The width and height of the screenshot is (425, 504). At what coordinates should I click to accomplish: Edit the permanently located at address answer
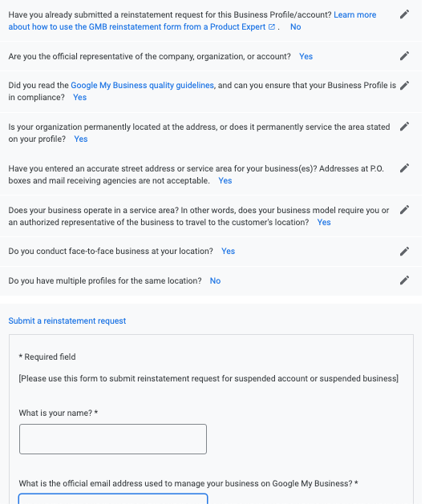404,127
